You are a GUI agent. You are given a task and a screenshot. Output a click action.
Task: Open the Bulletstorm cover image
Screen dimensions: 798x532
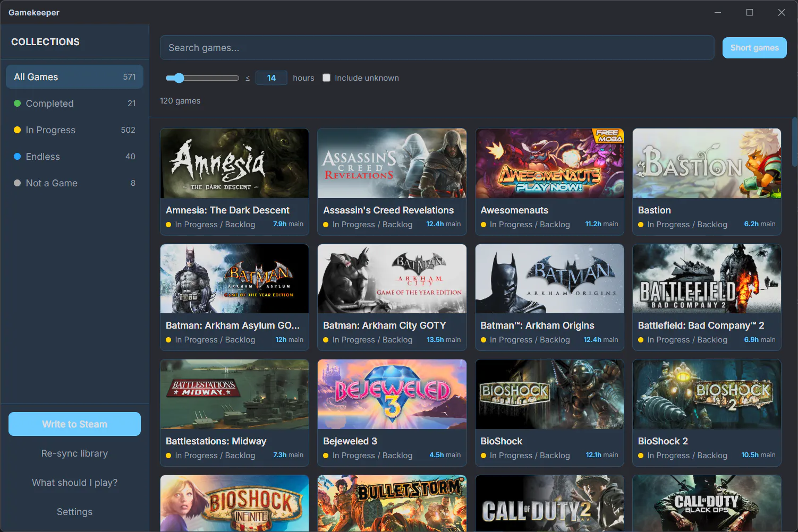(392, 503)
